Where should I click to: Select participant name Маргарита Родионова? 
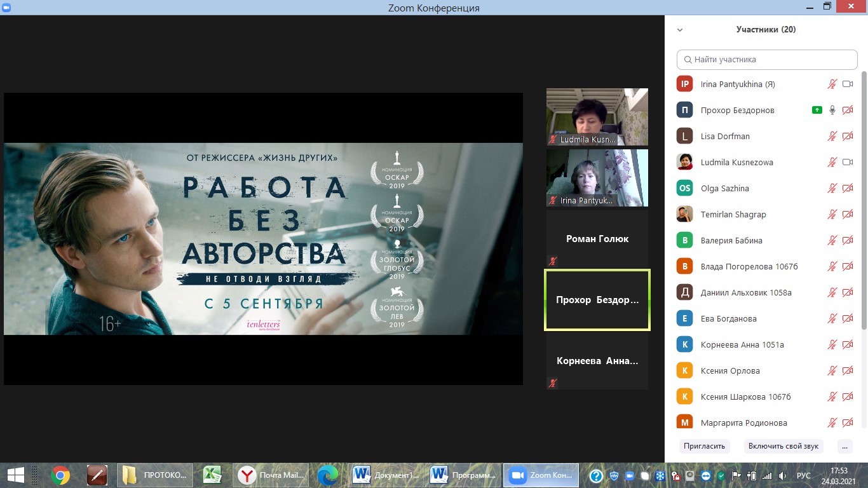pos(743,423)
